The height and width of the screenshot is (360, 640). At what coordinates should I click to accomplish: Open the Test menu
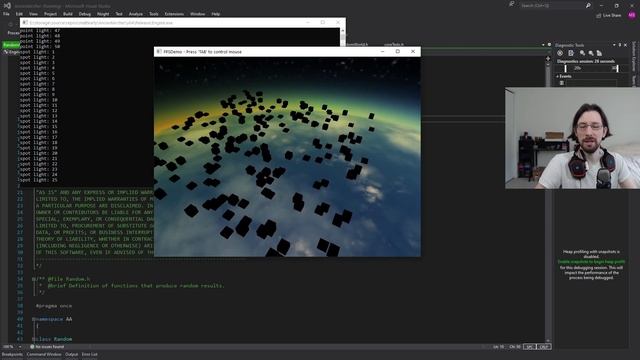click(x=119, y=14)
